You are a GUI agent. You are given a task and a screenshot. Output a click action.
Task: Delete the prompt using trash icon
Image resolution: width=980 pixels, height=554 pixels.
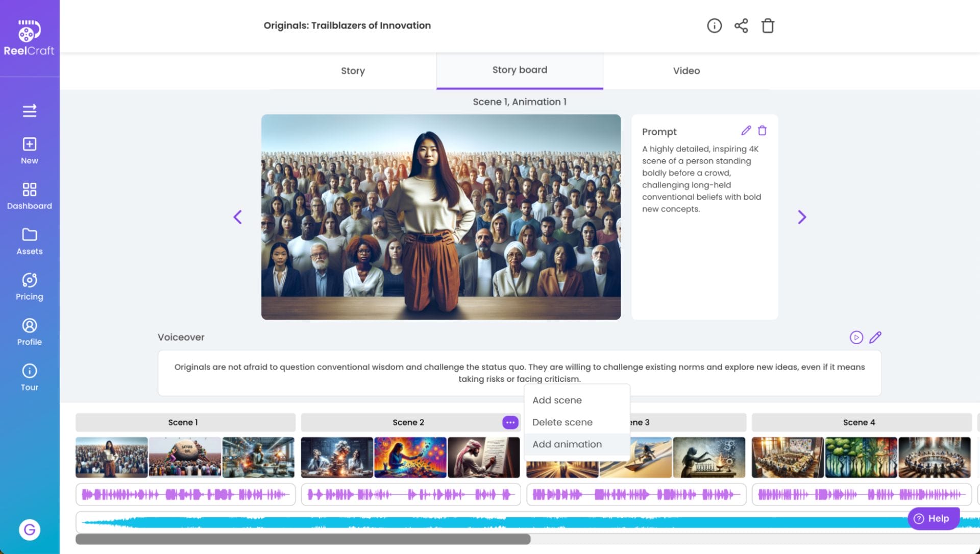762,131
